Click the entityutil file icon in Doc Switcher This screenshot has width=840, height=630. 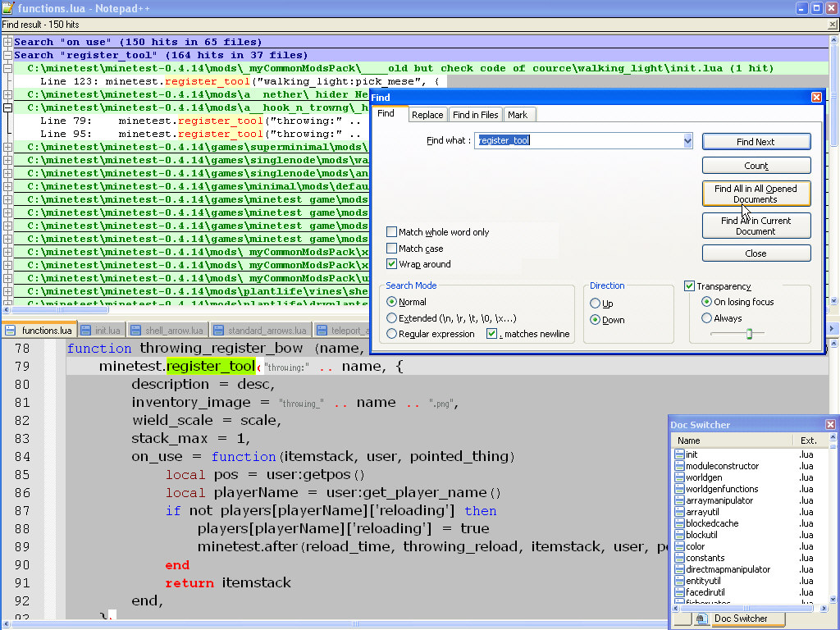pyautogui.click(x=679, y=581)
